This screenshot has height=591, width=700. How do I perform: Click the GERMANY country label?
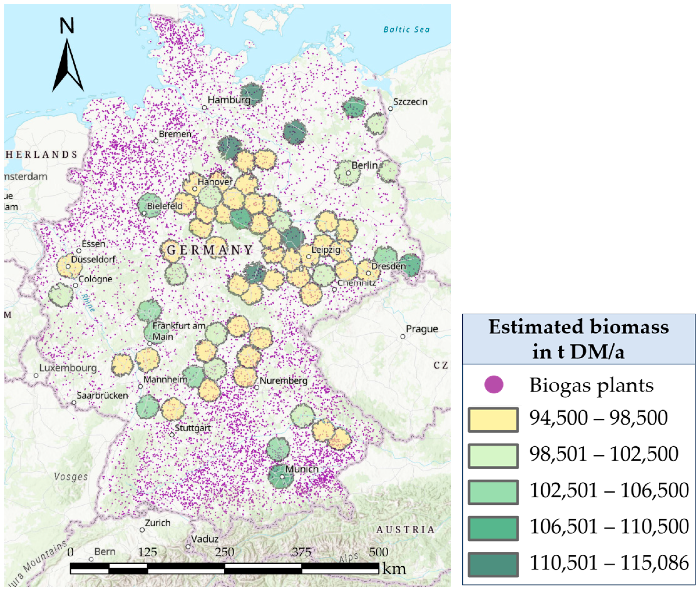pyautogui.click(x=210, y=250)
